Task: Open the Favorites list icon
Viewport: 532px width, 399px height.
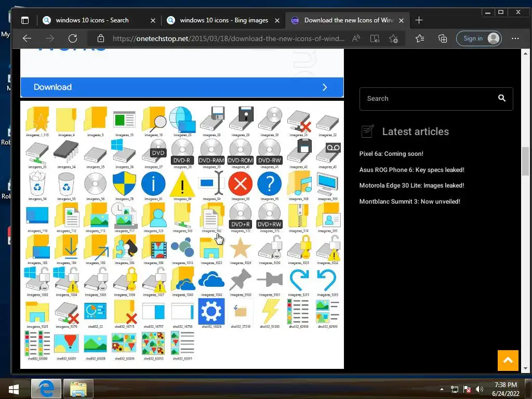Action: 420,38
